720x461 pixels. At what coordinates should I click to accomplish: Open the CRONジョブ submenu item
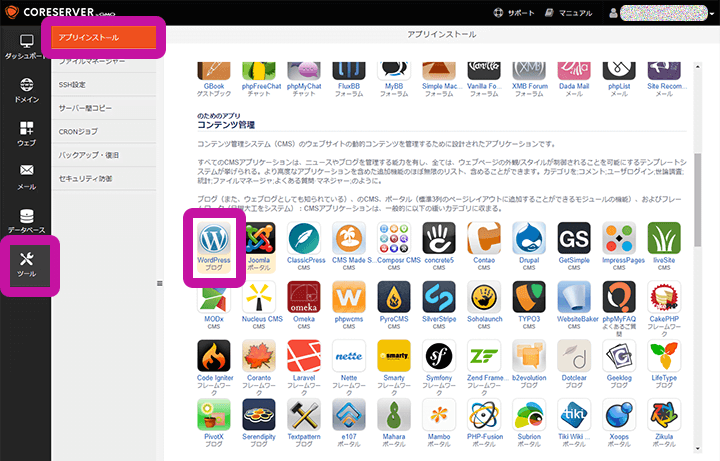click(x=79, y=131)
